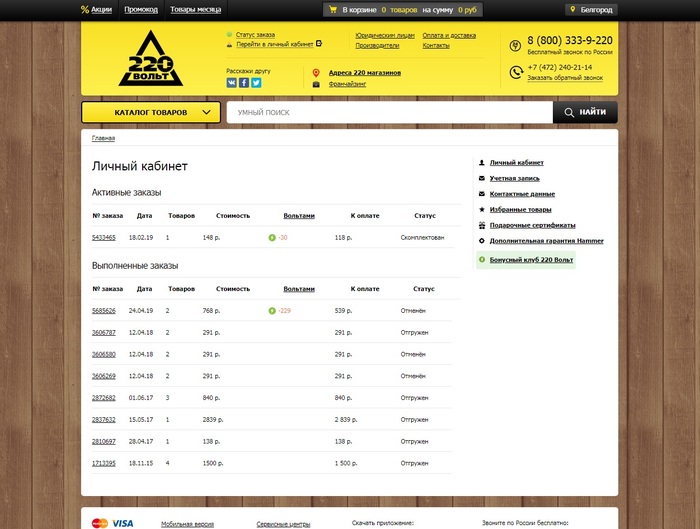Share via the Facebook icon
Screen dimensions: 700x529
[x=243, y=83]
